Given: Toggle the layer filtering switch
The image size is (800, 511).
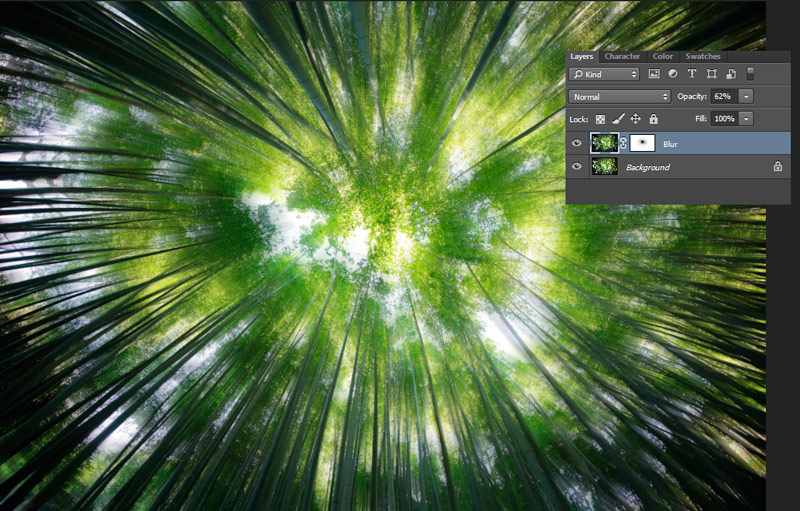Looking at the screenshot, I should [x=751, y=74].
